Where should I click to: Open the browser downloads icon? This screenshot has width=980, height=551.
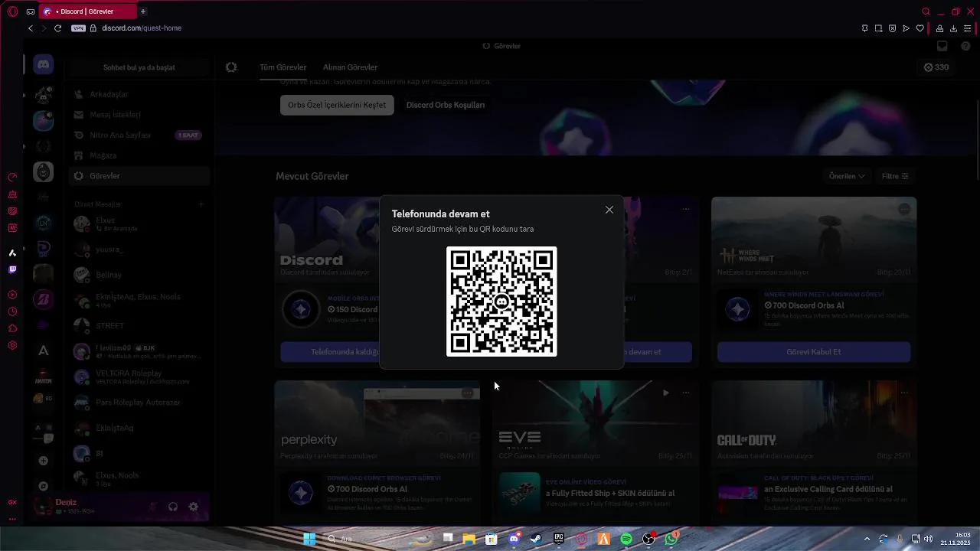click(953, 28)
